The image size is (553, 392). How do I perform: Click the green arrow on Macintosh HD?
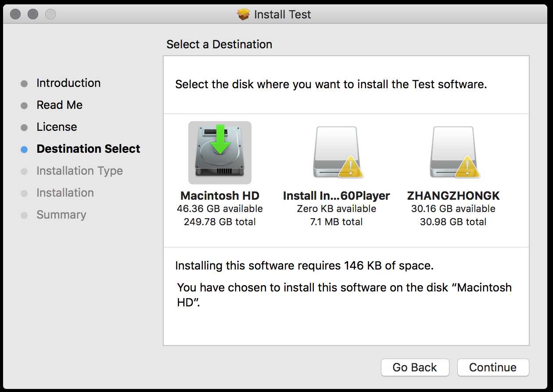click(x=221, y=139)
